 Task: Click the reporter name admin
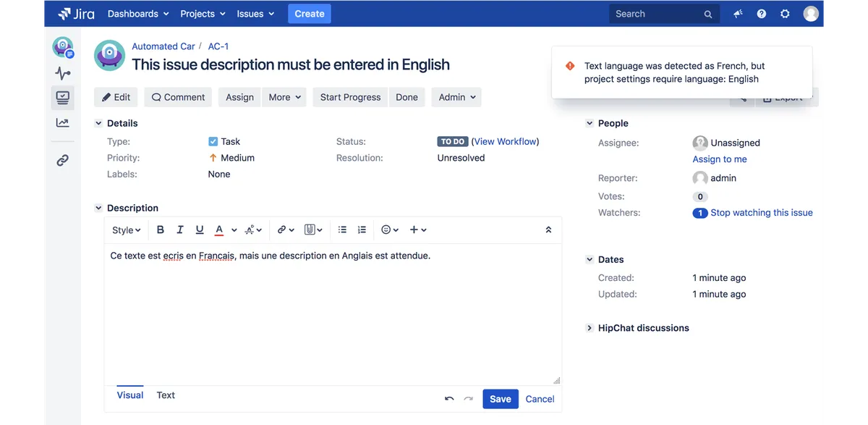click(x=723, y=178)
